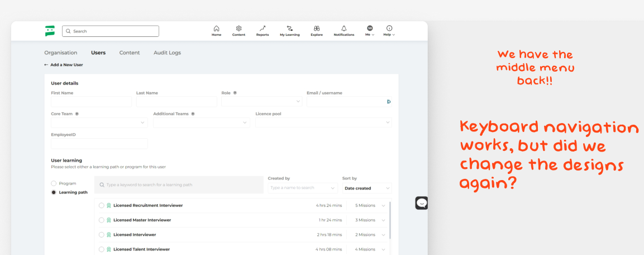Click the Role help tooltip icon

(235, 93)
